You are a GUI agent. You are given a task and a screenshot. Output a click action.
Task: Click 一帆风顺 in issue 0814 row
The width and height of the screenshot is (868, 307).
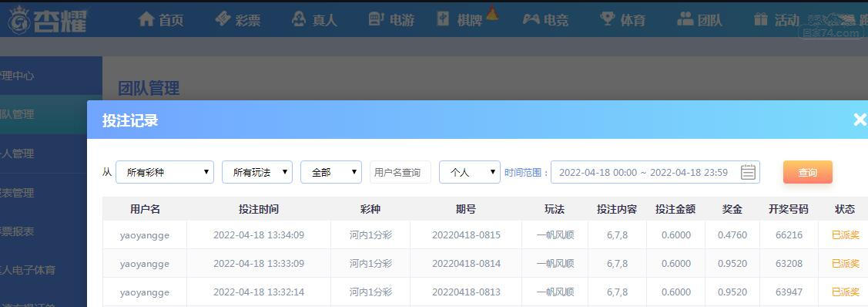(555, 264)
